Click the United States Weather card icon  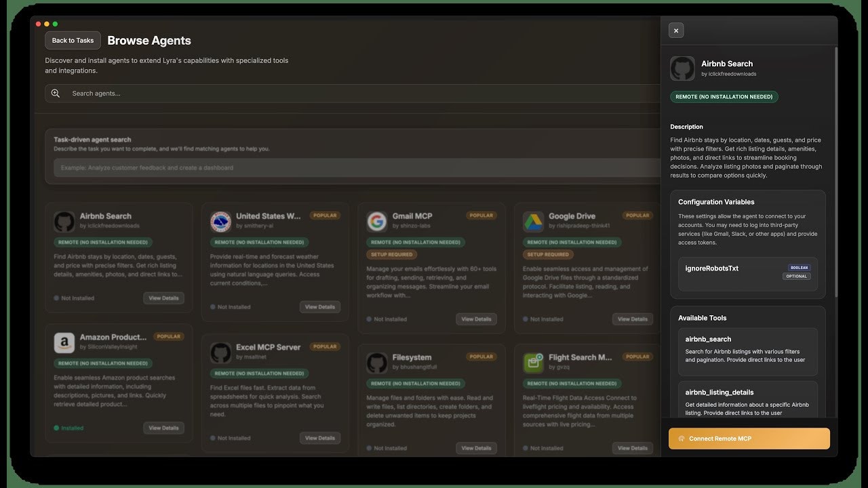click(x=221, y=221)
